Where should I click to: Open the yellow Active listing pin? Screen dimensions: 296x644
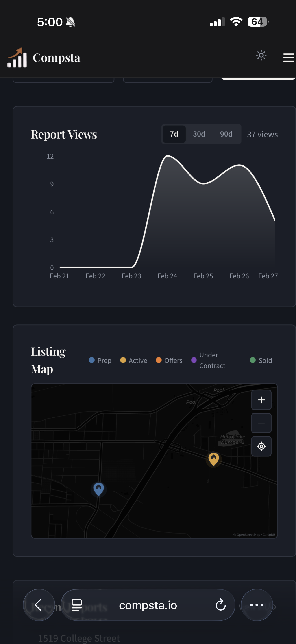[214, 459]
